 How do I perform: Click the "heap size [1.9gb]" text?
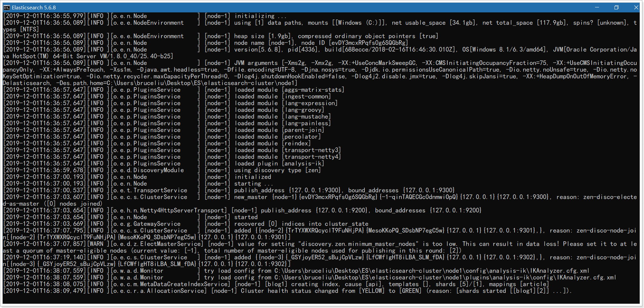pyautogui.click(x=263, y=36)
